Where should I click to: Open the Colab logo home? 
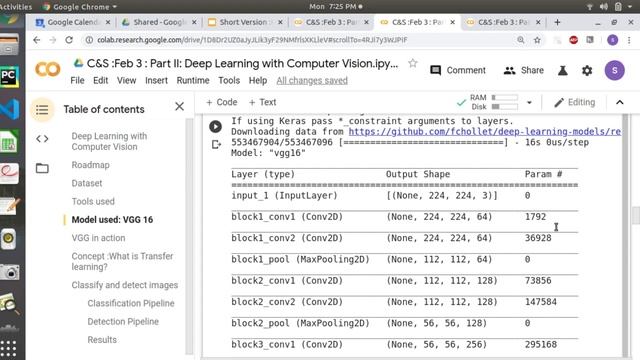pyautogui.click(x=48, y=70)
